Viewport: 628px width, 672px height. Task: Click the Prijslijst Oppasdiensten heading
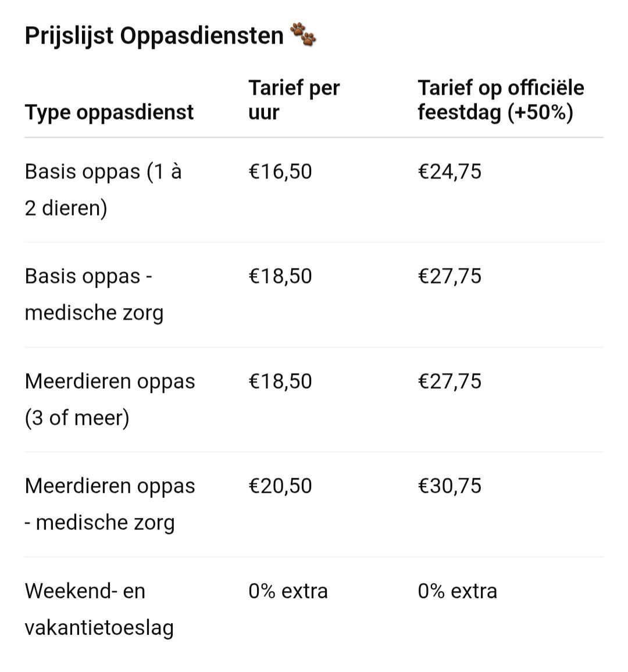click(x=154, y=36)
